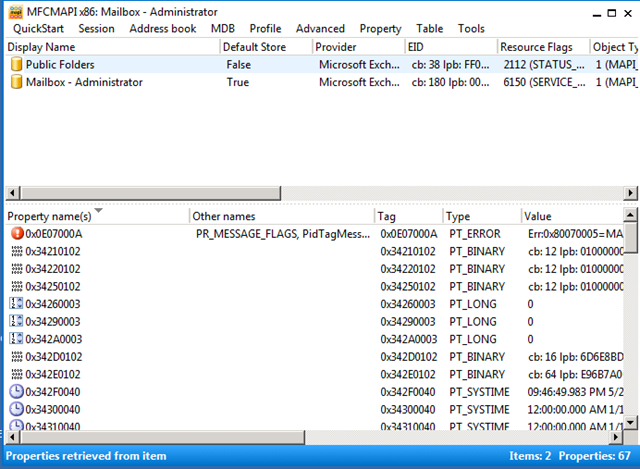Viewport: 640px width, 469px height.
Task: Click the '6150 (SERVICE_...' resource flags cell
Action: pyautogui.click(x=544, y=82)
